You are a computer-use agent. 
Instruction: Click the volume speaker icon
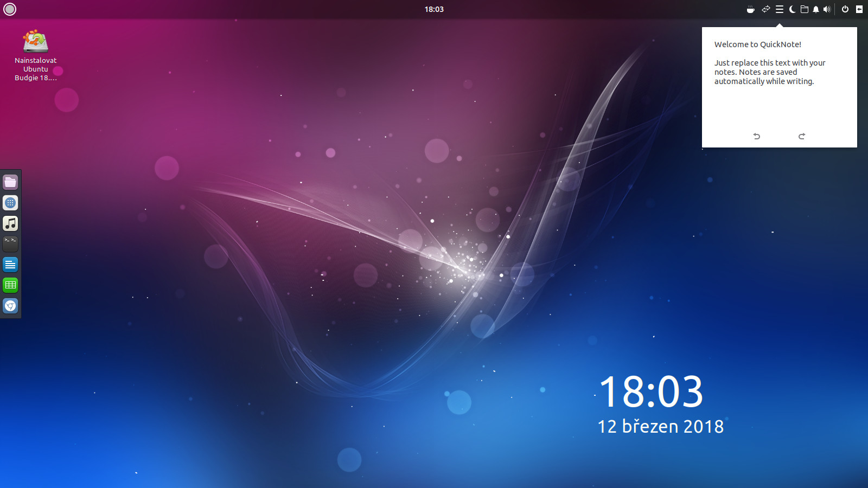tap(827, 9)
